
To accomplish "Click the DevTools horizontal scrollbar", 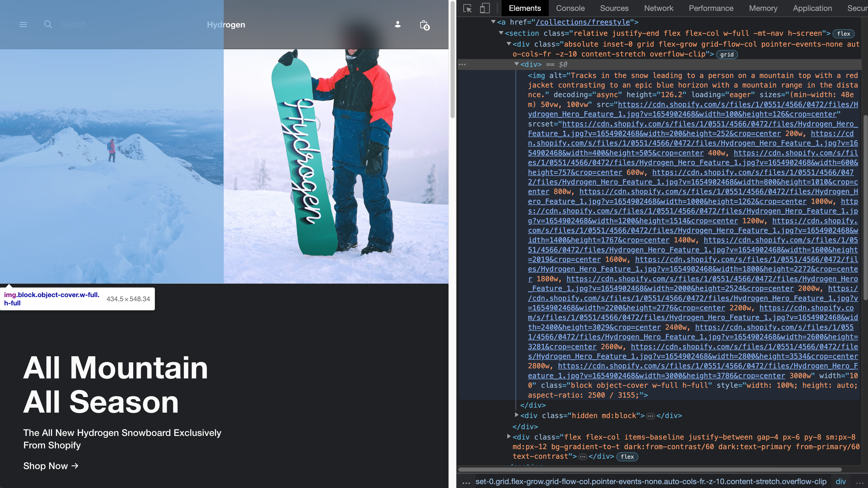I will (650, 469).
